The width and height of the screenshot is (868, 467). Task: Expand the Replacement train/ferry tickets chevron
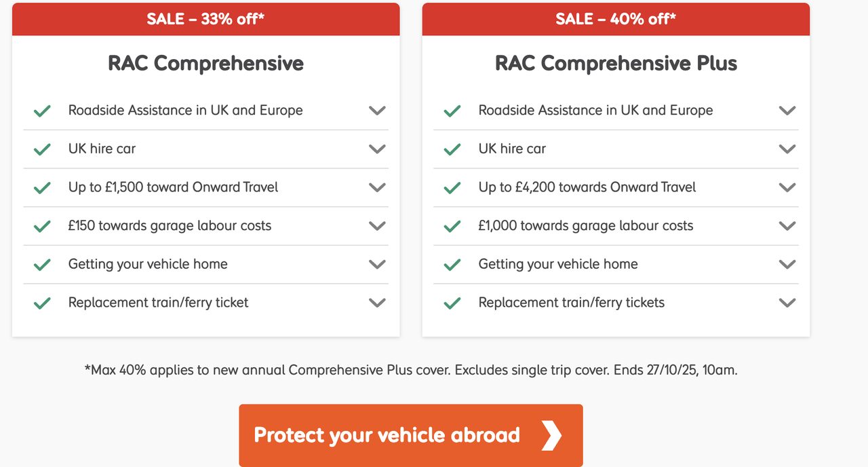coord(787,303)
